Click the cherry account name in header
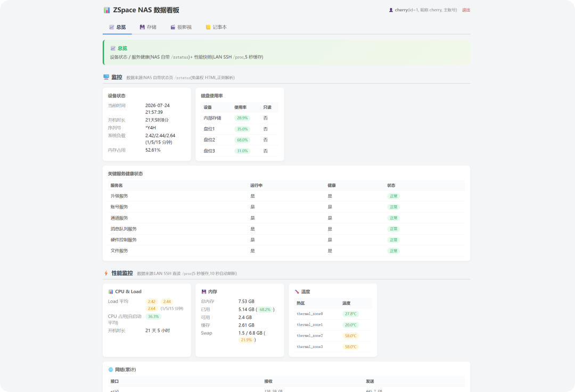The width and height of the screenshot is (575, 392). (401, 10)
